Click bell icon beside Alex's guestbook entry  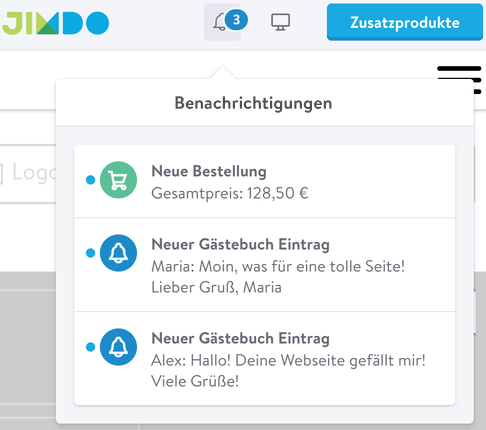tap(118, 347)
